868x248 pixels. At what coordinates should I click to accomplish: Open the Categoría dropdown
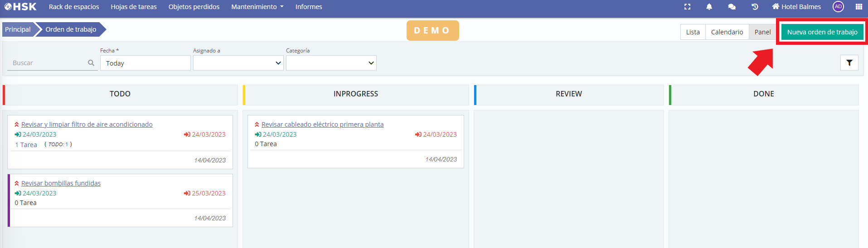click(331, 63)
